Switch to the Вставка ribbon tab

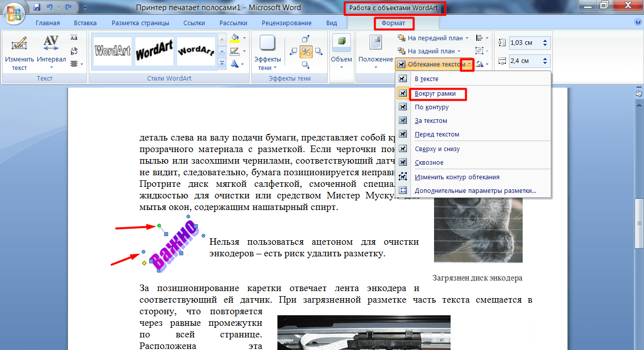pyautogui.click(x=85, y=23)
